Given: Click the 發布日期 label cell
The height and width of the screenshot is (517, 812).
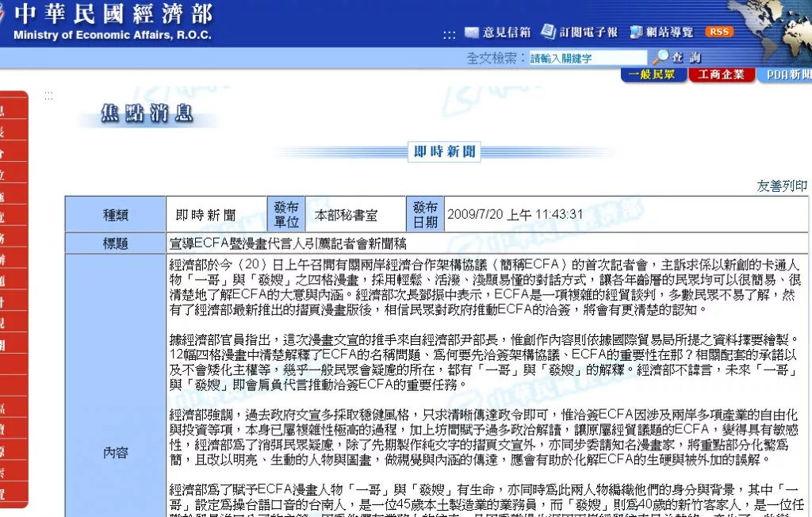Looking at the screenshot, I should (x=425, y=214).
